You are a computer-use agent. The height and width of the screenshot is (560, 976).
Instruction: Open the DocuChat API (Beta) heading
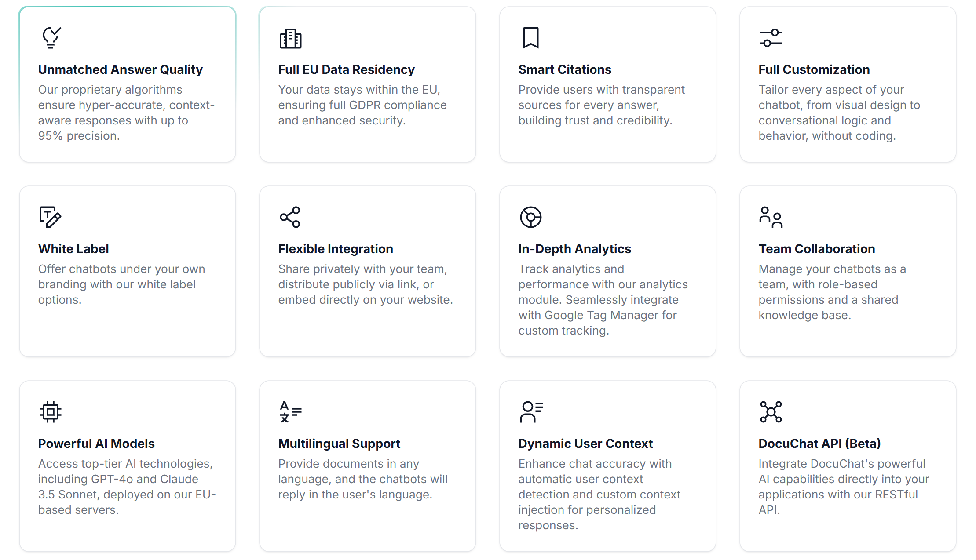pos(819,444)
